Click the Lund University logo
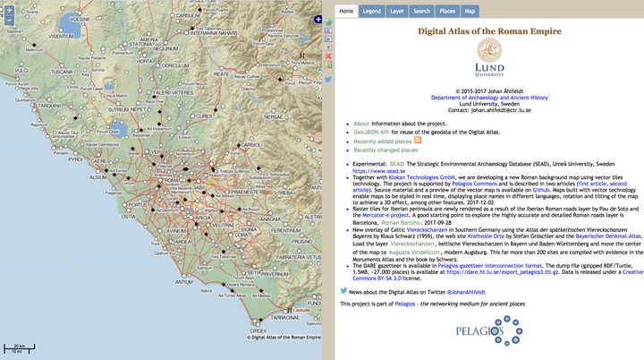Image resolution: width=644 pixels, height=360 pixels. [489, 57]
